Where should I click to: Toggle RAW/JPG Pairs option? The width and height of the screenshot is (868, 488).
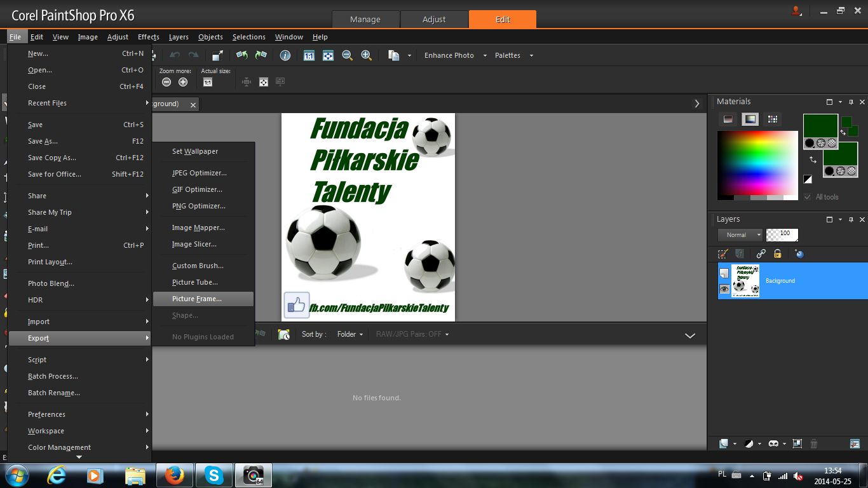click(412, 334)
